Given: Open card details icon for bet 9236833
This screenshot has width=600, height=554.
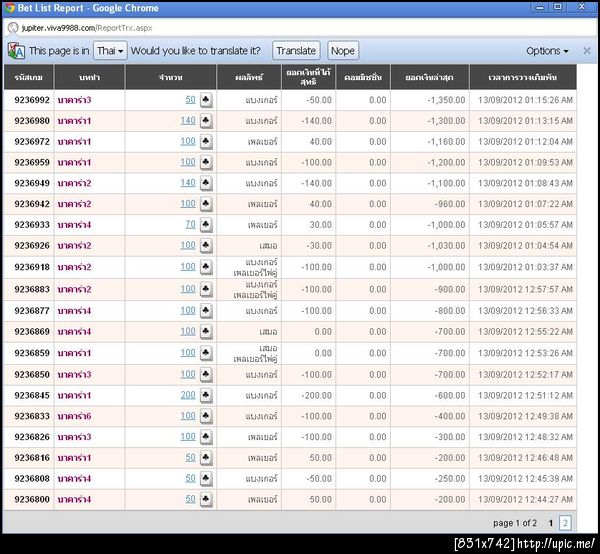Looking at the screenshot, I should pos(206,416).
